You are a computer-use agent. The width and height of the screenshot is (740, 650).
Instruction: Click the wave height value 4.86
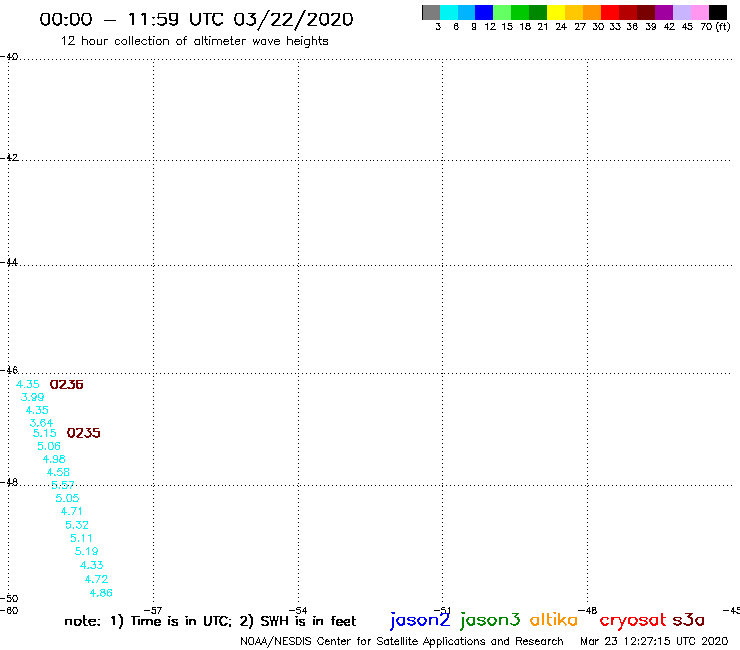[x=101, y=593]
